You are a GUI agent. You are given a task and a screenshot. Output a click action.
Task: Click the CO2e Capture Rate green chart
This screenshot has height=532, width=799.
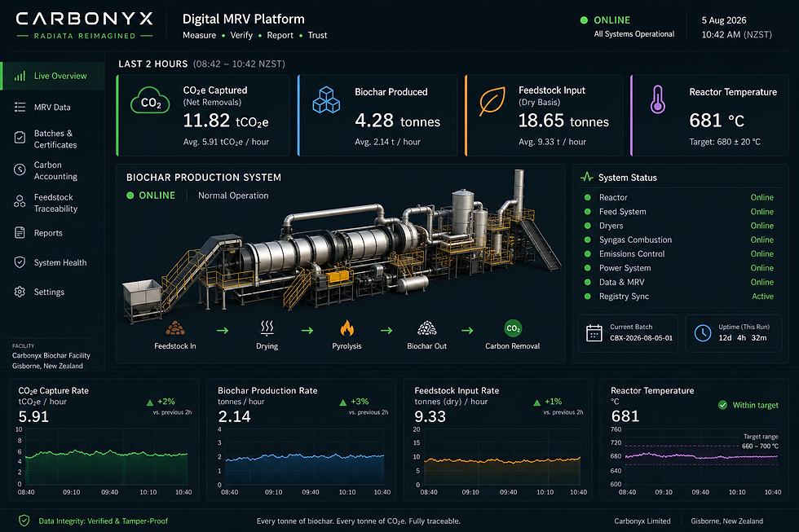click(106, 457)
